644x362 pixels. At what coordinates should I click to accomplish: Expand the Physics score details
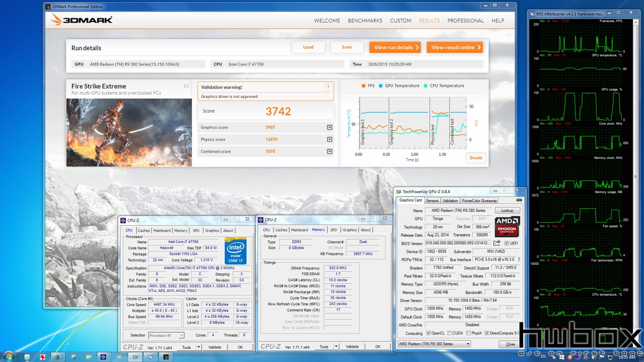(x=330, y=139)
